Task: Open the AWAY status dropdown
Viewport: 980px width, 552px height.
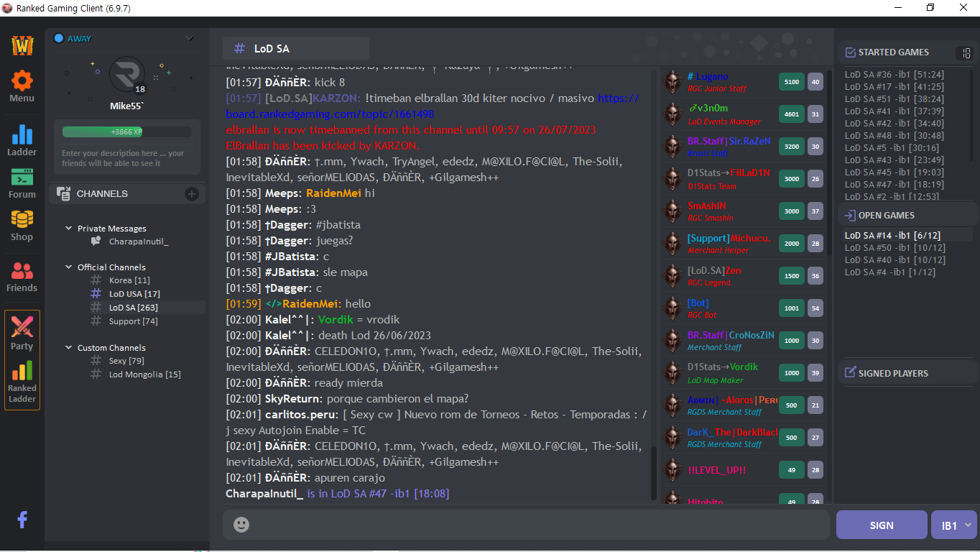Action: [190, 39]
